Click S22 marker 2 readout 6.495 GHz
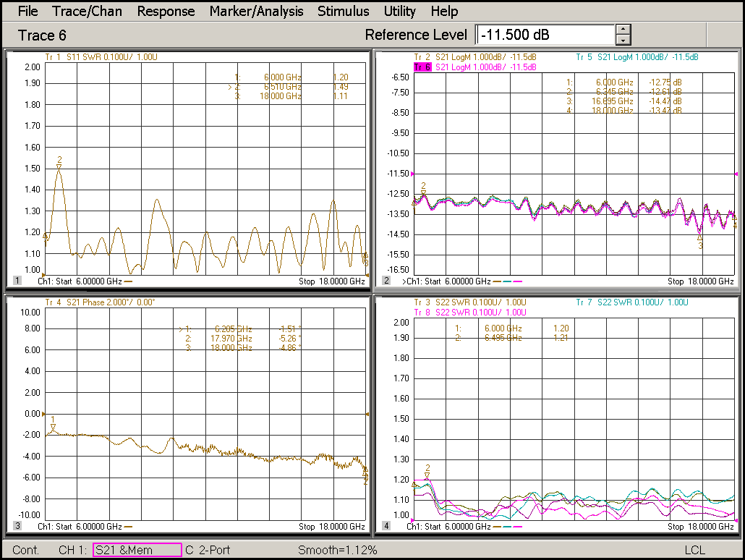 (503, 338)
